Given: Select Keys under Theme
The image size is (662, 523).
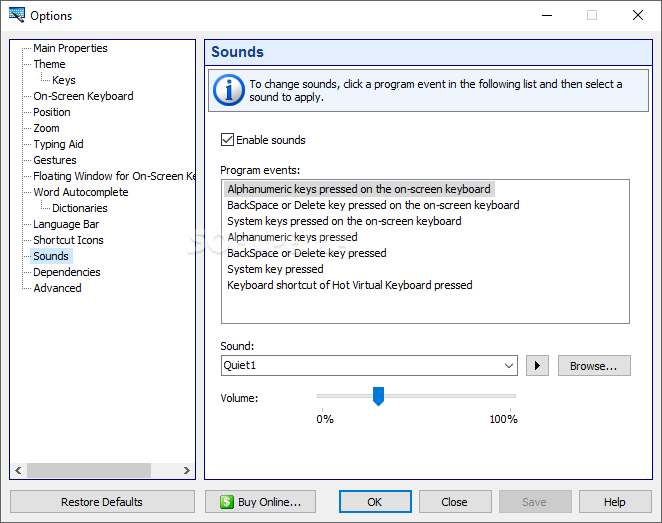Looking at the screenshot, I should click(64, 80).
